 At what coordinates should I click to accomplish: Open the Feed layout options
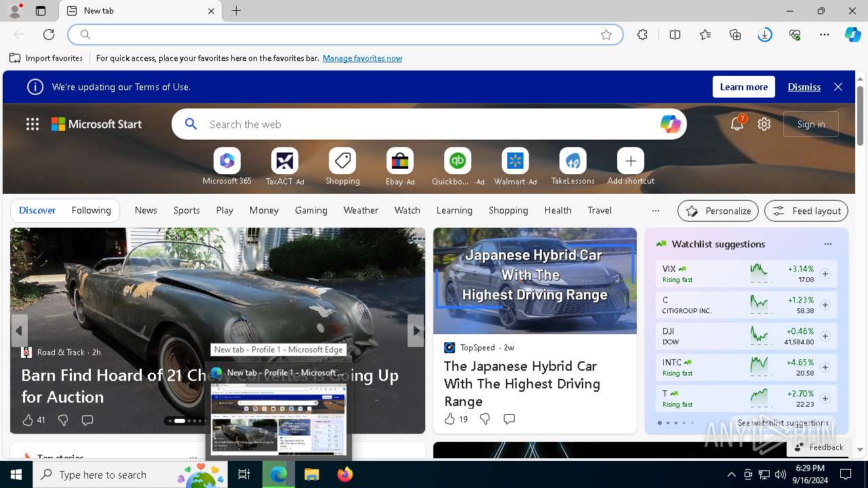(806, 211)
